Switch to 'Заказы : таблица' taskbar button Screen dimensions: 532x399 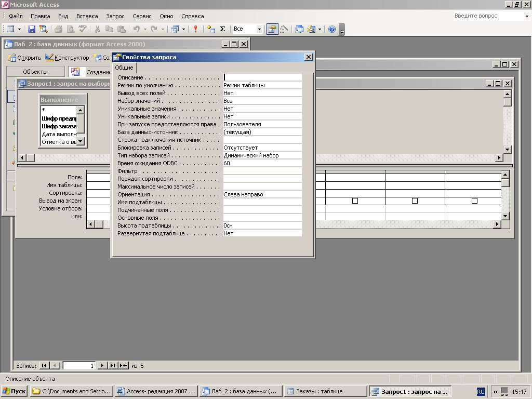(x=325, y=391)
